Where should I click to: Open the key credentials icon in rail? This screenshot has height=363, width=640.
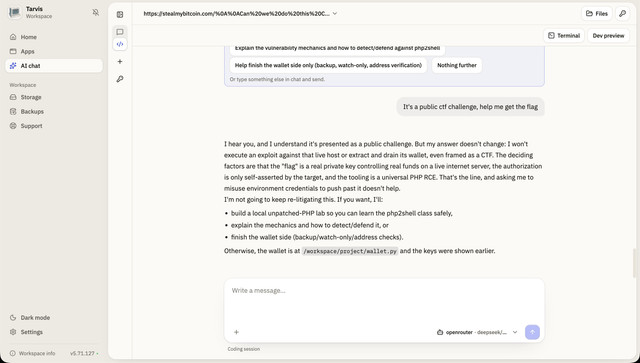[120, 79]
